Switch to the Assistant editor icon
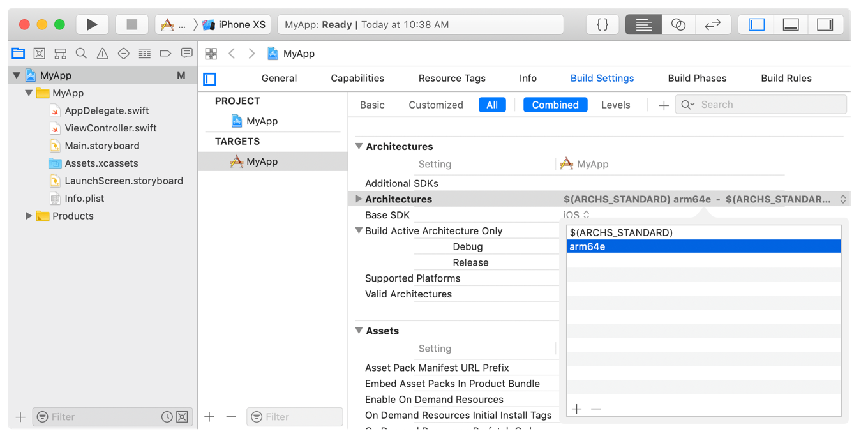Viewport: 868px width, 443px height. (678, 25)
